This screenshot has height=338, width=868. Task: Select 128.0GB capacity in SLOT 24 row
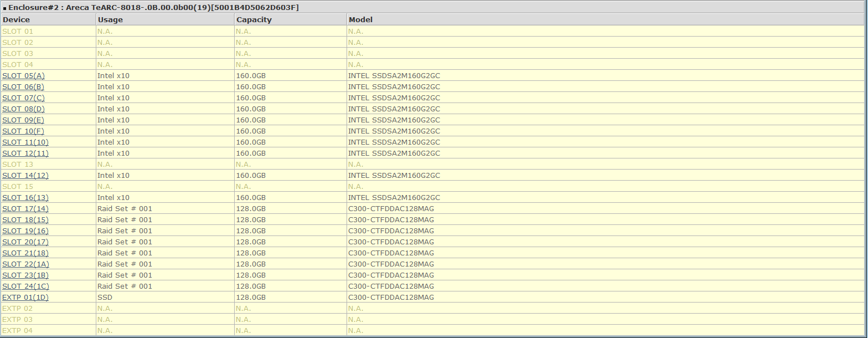point(251,286)
